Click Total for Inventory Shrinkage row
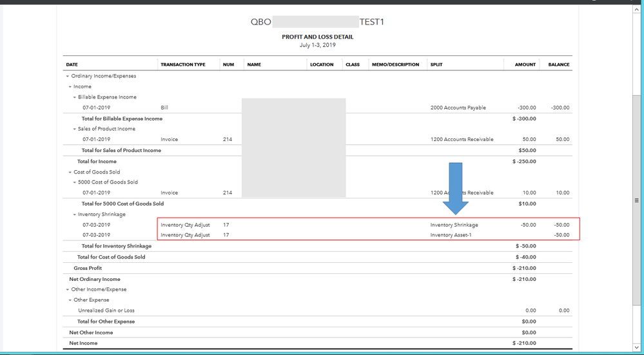 pyautogui.click(x=317, y=246)
